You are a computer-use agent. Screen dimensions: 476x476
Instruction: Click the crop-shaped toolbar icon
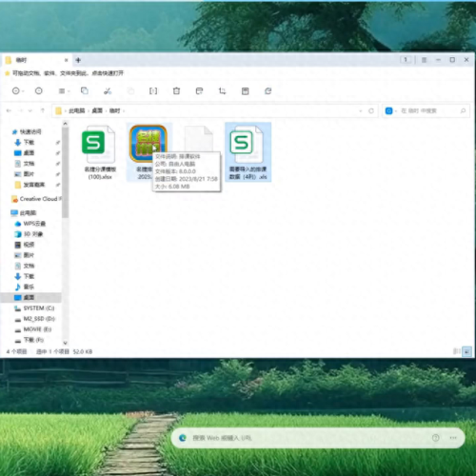click(x=222, y=91)
